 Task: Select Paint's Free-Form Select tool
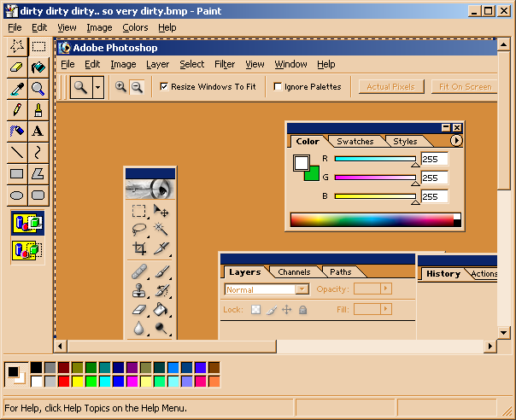(17, 46)
